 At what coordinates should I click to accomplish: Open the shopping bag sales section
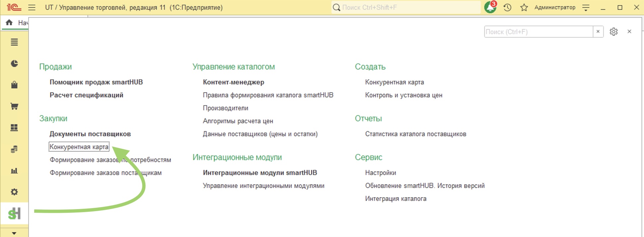[x=14, y=85]
